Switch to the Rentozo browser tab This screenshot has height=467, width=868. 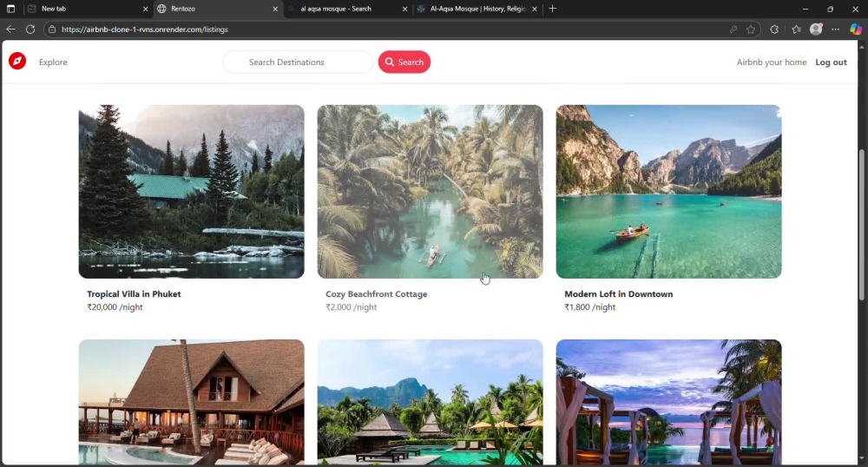pyautogui.click(x=217, y=9)
